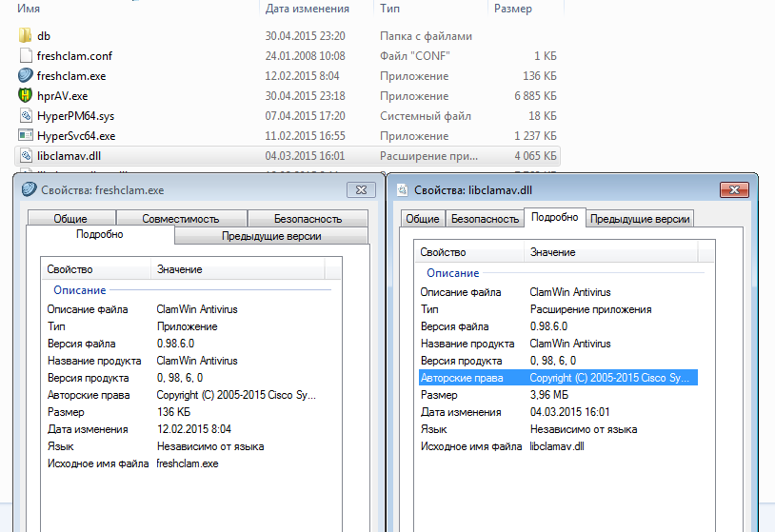
Task: Select the hprAV.exe shield icon
Action: pyautogui.click(x=25, y=95)
